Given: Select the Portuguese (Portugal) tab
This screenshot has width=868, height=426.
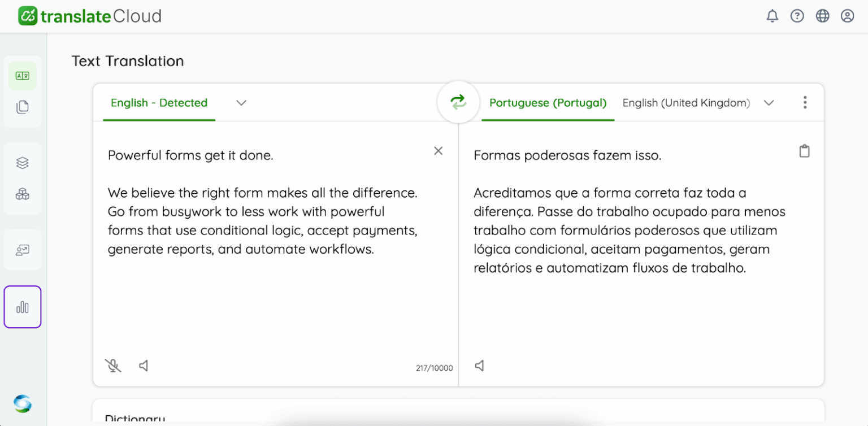Looking at the screenshot, I should tap(548, 103).
